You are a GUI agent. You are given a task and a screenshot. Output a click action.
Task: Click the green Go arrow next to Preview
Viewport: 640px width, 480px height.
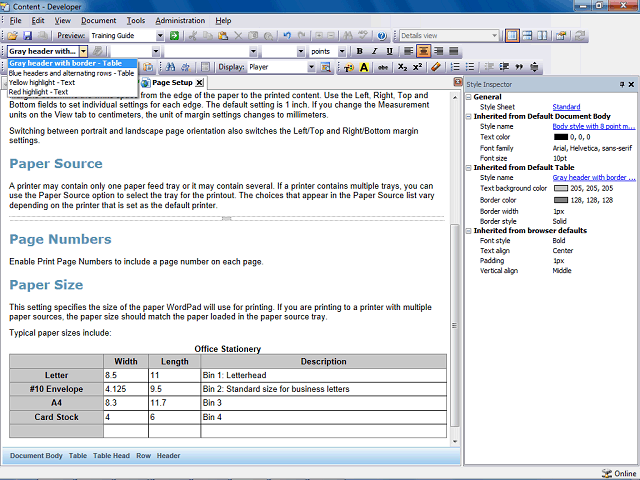pyautogui.click(x=174, y=36)
